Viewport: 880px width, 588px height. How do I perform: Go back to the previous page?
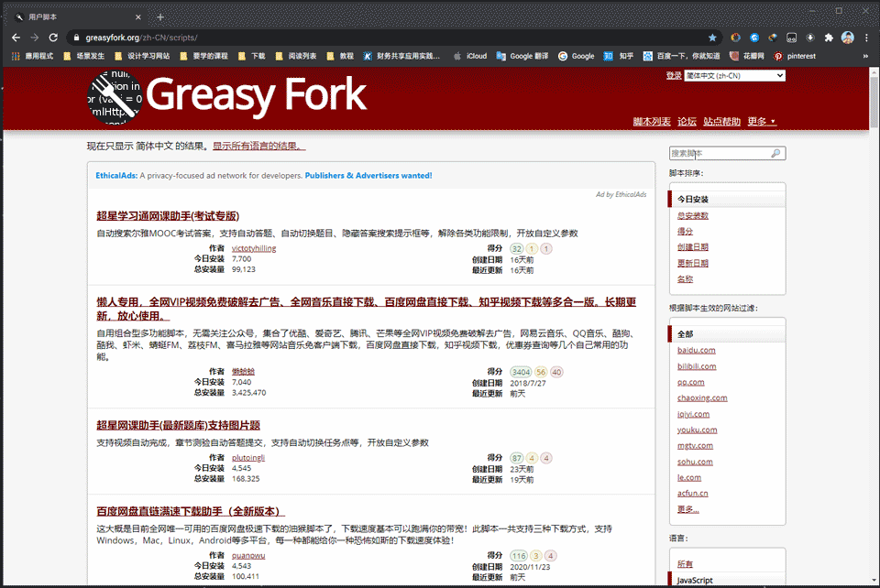pyautogui.click(x=16, y=38)
